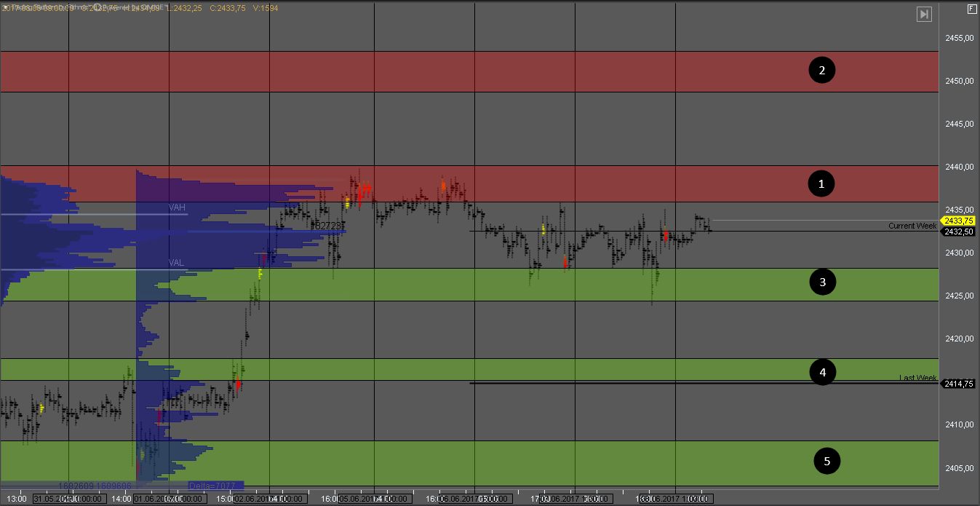Select the 2414,75 price level tag
The image size is (980, 506).
(x=958, y=384)
